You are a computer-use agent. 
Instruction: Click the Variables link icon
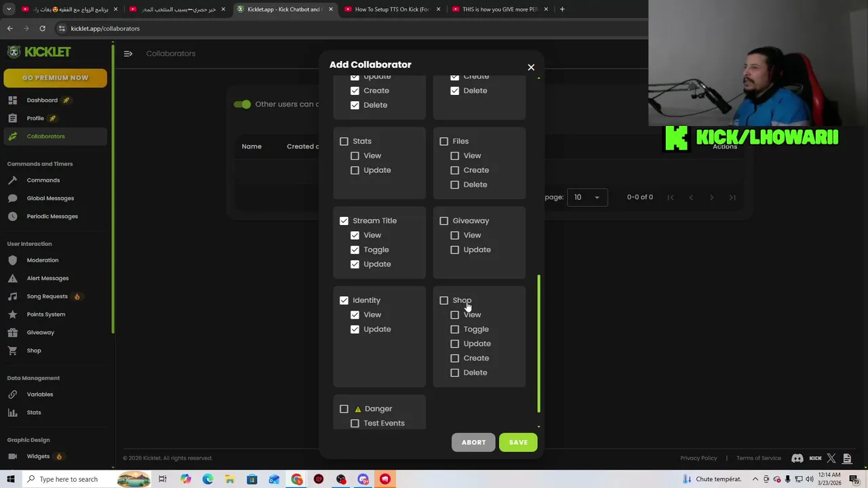click(12, 394)
